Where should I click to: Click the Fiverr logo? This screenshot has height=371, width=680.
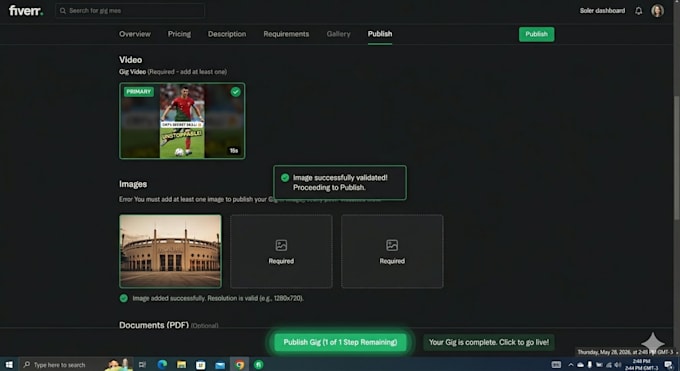click(26, 10)
